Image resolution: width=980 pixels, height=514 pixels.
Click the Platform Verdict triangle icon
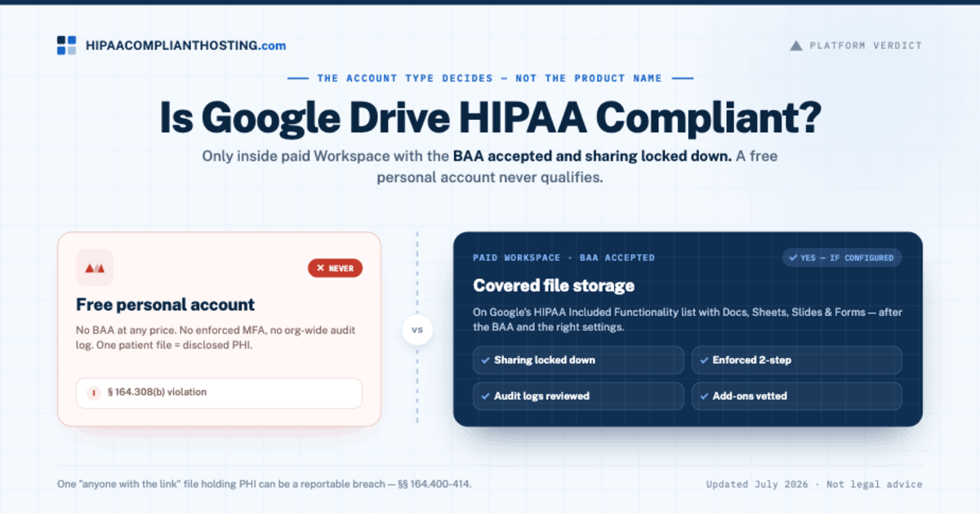796,46
